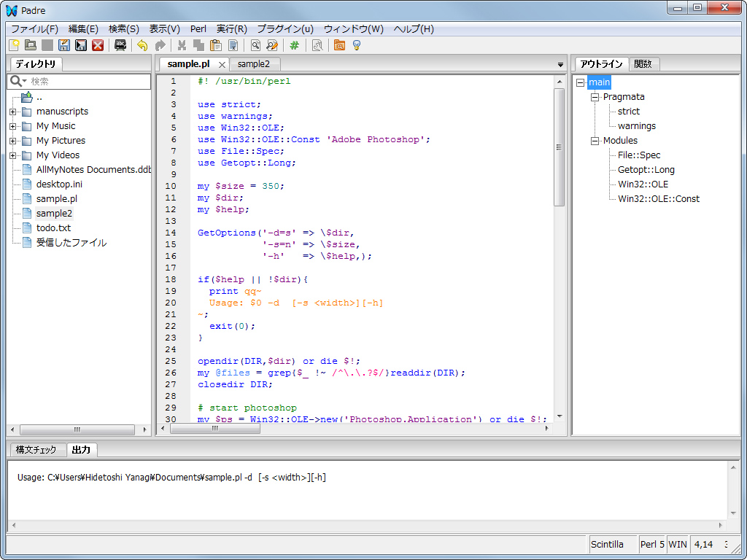The height and width of the screenshot is (560, 747).
Task: Switch to the 関数 tab in the right panel
Action: tap(644, 63)
